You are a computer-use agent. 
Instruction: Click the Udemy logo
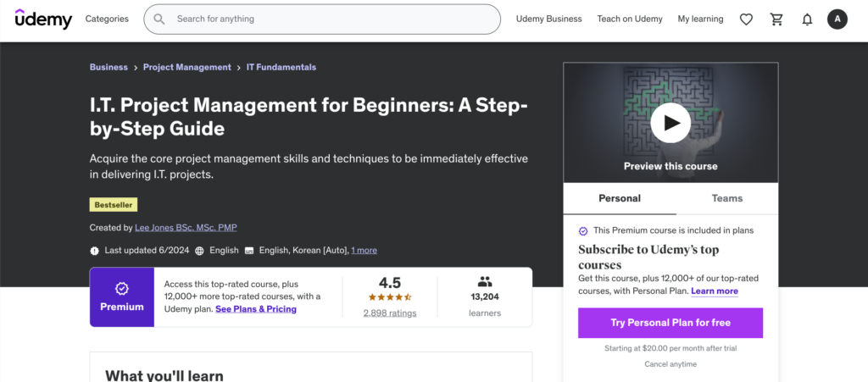pos(43,19)
